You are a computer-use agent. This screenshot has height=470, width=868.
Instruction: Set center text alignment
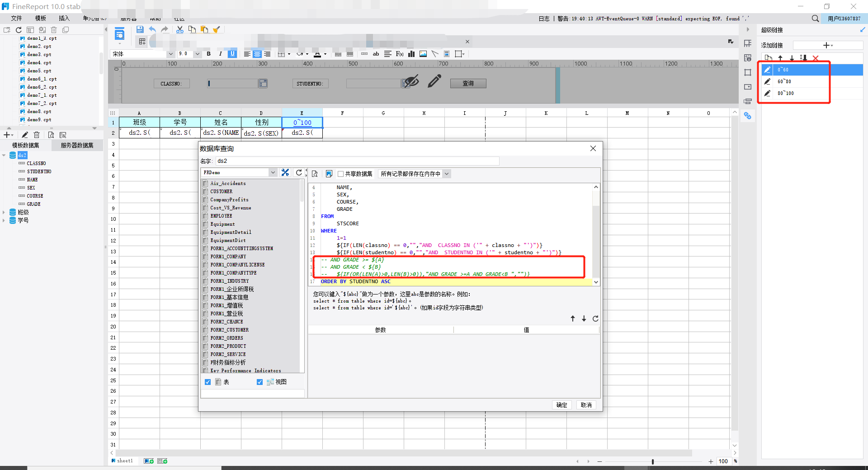(x=257, y=54)
